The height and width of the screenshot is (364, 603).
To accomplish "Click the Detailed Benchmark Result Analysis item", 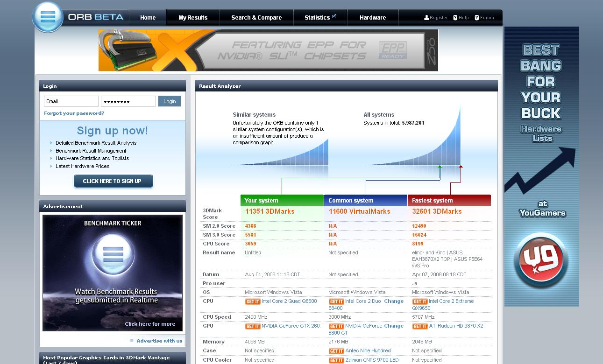I will pyautogui.click(x=96, y=143).
